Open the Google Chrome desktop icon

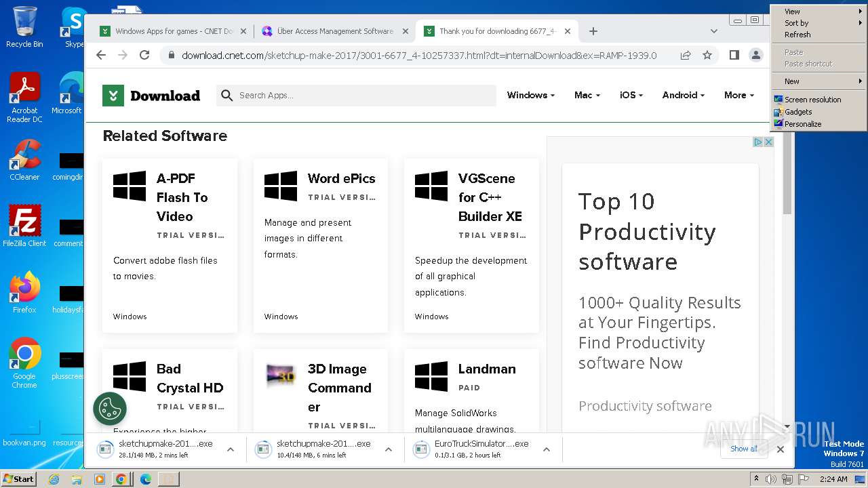[x=24, y=363]
